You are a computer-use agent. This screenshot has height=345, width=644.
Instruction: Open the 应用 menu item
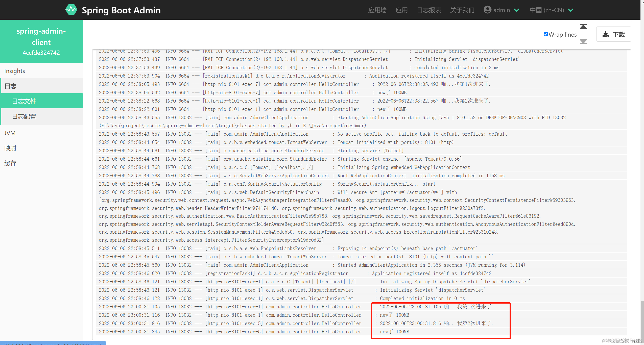click(401, 10)
